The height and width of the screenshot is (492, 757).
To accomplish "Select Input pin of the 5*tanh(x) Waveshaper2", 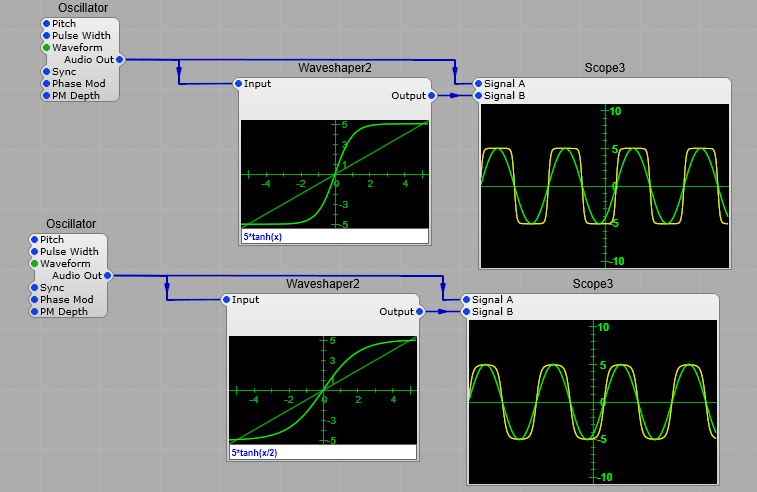I will click(238, 84).
